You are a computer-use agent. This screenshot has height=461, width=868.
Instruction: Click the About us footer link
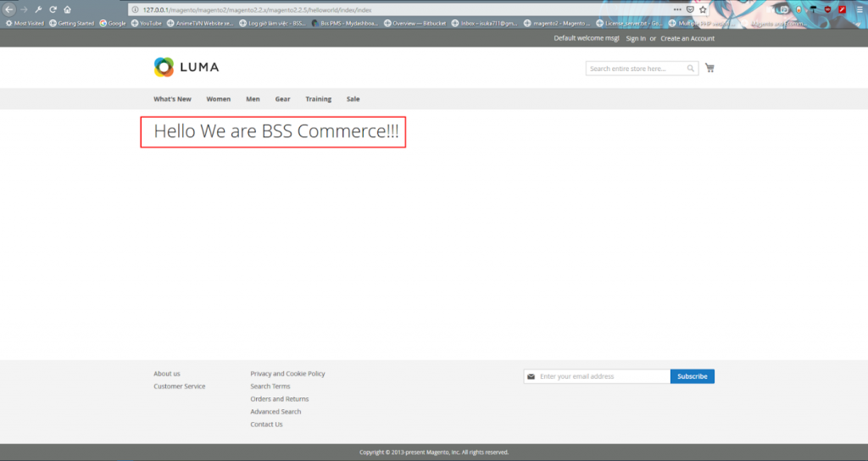pyautogui.click(x=167, y=374)
